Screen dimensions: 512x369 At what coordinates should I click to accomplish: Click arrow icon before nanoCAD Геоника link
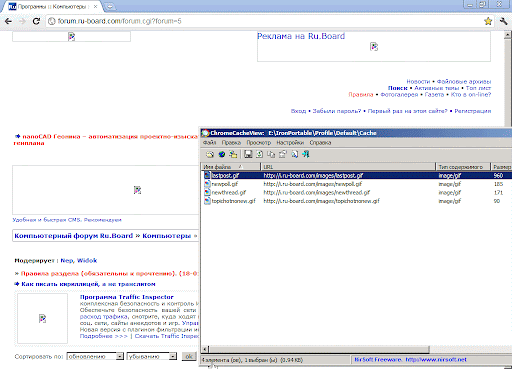[18, 136]
